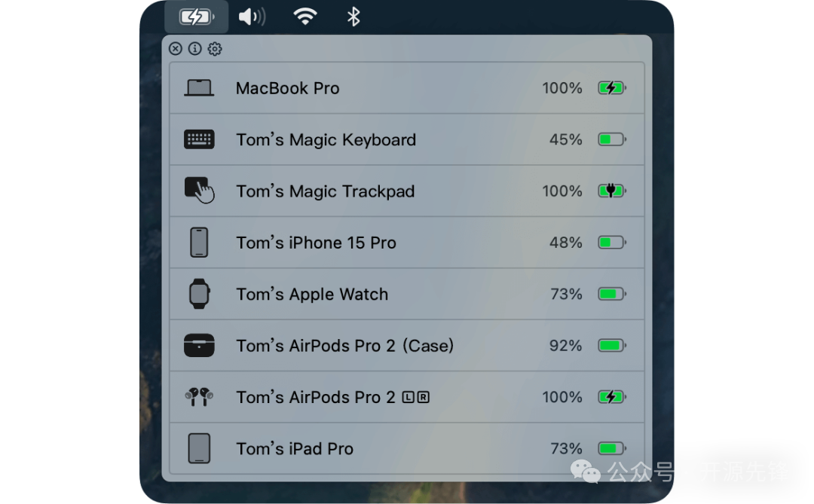
Task: Select the AirPods Pro 2 Case icon
Action: click(x=199, y=345)
